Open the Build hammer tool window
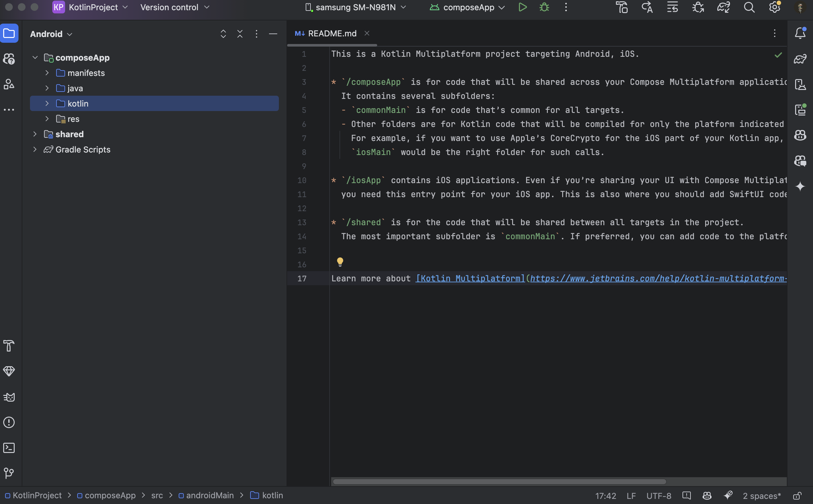The width and height of the screenshot is (813, 504). [x=9, y=346]
